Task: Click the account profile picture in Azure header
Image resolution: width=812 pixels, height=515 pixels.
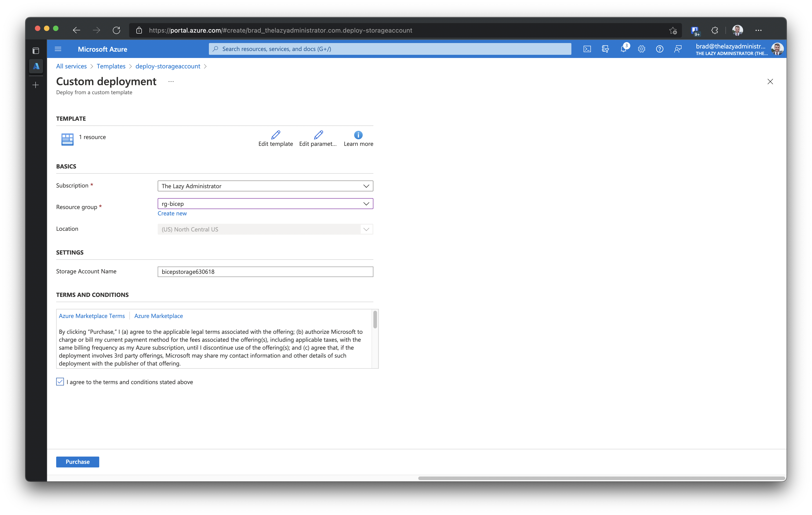Action: 777,49
